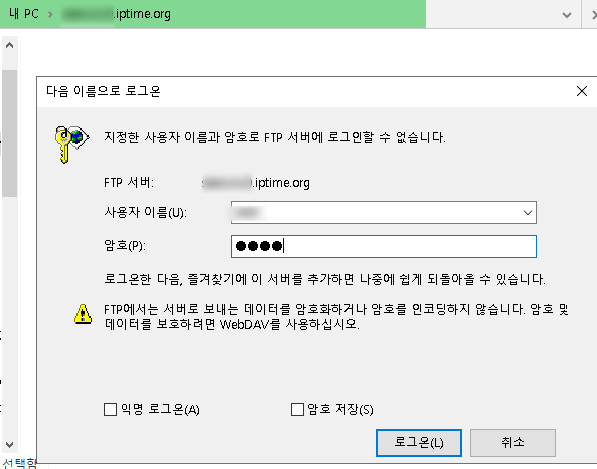
Task: Enable the 익명 로그온(A) checkbox
Action: click(x=110, y=410)
